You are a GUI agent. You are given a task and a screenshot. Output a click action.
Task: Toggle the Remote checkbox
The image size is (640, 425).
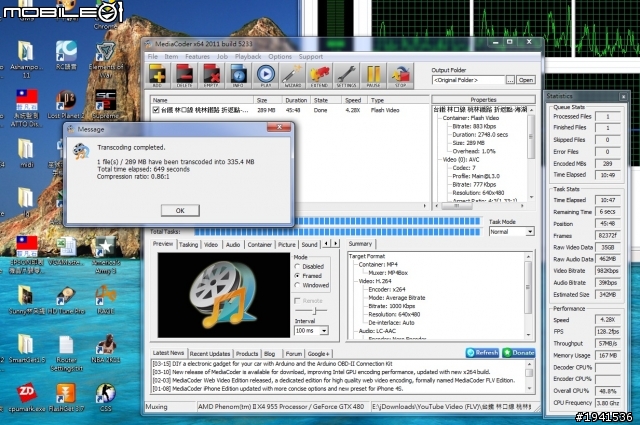click(x=297, y=301)
